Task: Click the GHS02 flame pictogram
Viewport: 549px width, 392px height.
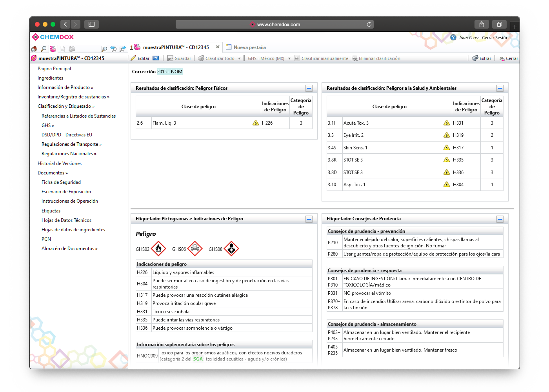Action: (x=158, y=249)
